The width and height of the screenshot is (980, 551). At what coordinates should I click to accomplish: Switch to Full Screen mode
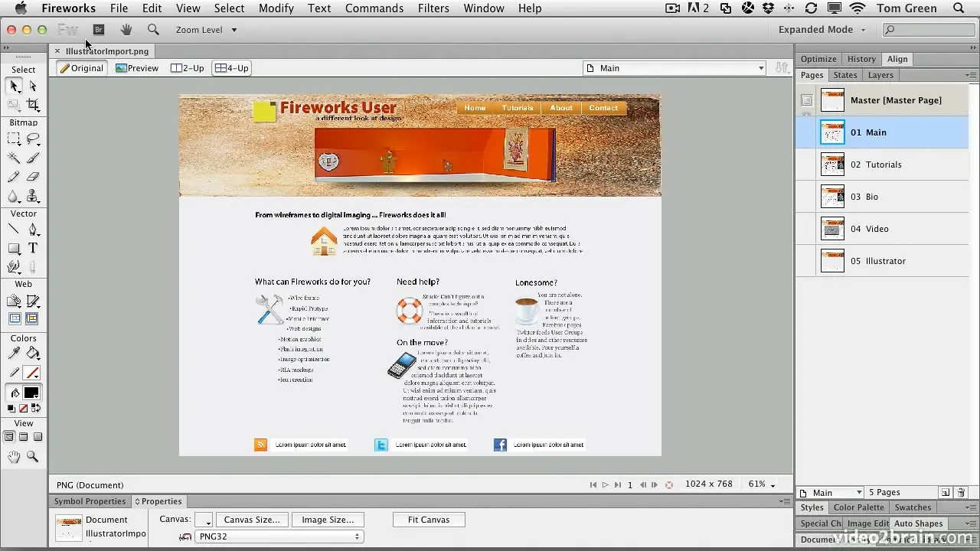click(38, 437)
